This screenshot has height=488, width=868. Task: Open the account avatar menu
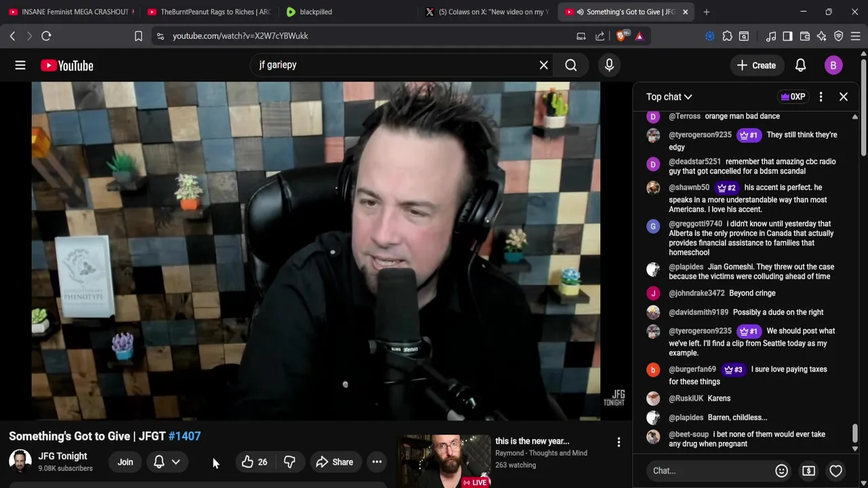[833, 65]
